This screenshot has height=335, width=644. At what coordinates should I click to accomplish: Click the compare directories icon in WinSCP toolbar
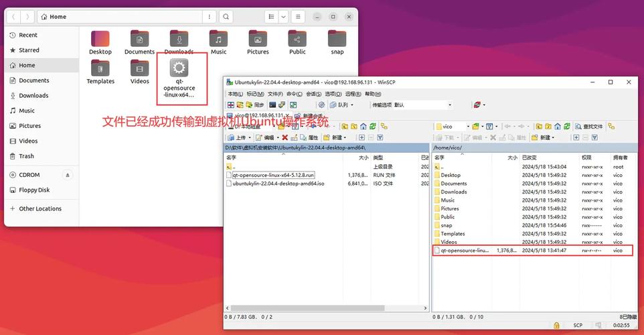[x=231, y=105]
